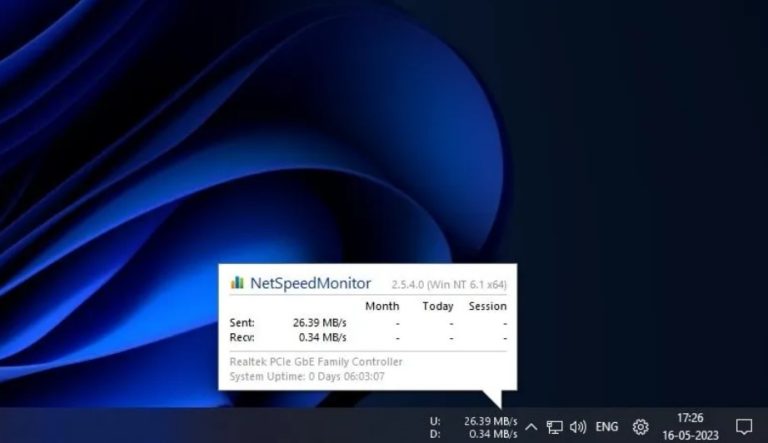
Task: Expand hidden tray icons chevron
Action: (531, 427)
